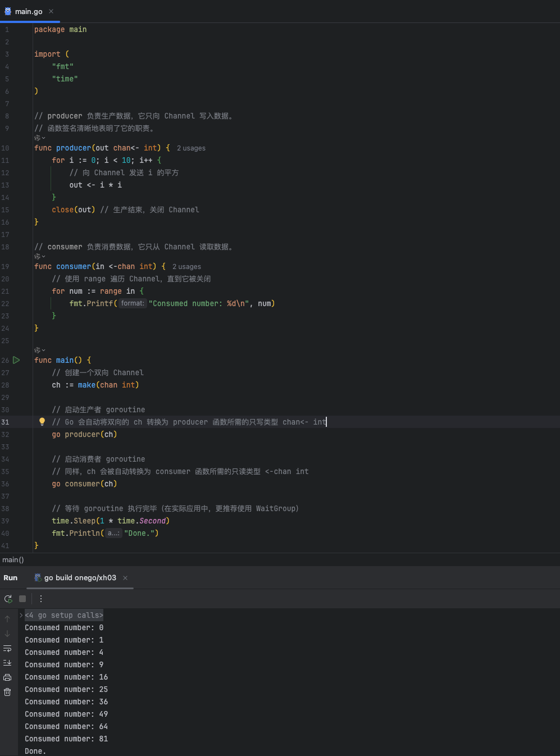Show the 2 usages of consumer
Image resolution: width=560 pixels, height=756 pixels.
click(186, 267)
